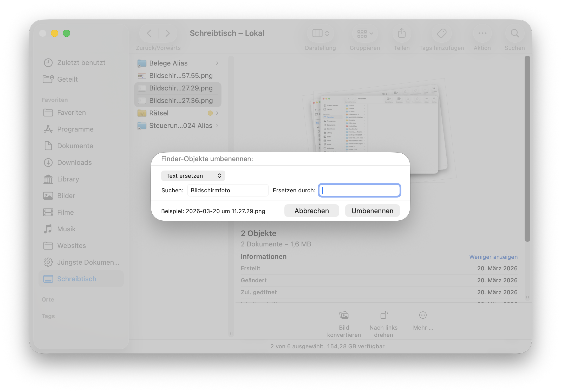Click the Tags hinzufügen tag icon
561x392 pixels.
441,33
